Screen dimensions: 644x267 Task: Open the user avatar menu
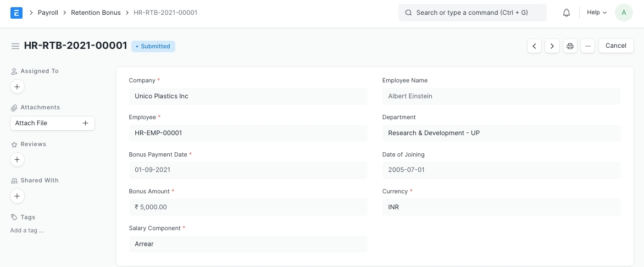coord(624,13)
